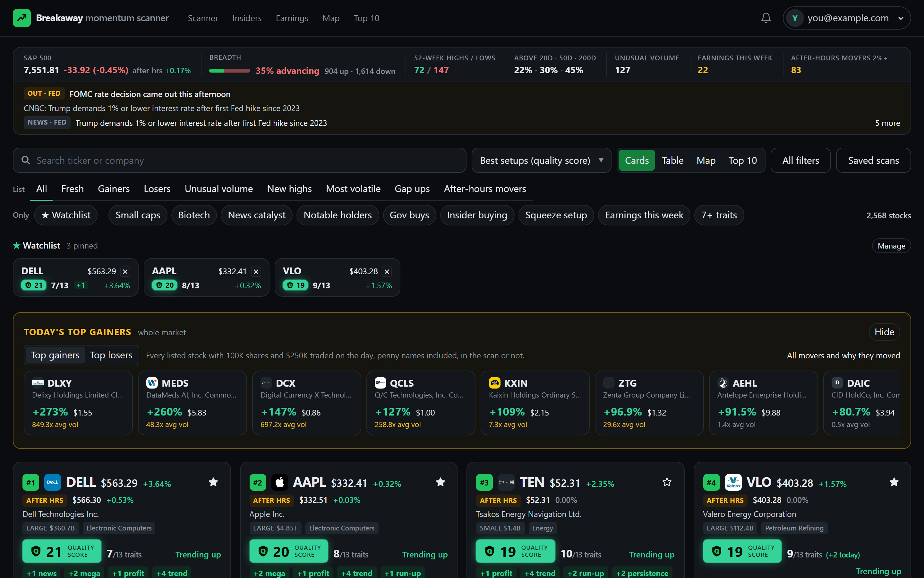Toggle the Biotech filter chip
The height and width of the screenshot is (578, 924).
pos(194,215)
